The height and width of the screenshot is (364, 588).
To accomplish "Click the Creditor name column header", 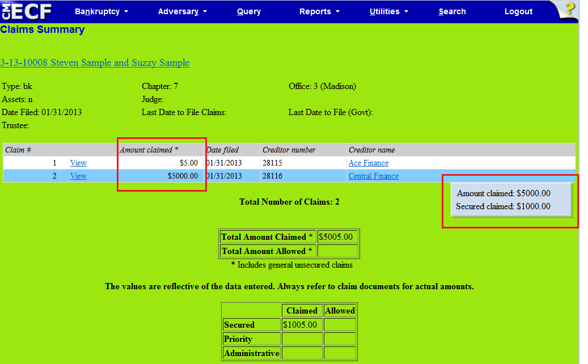I will [372, 150].
